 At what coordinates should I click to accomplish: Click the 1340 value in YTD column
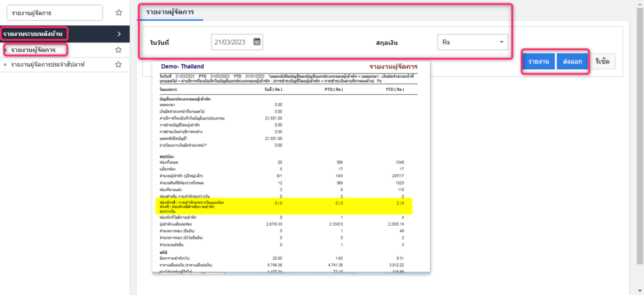click(x=399, y=163)
